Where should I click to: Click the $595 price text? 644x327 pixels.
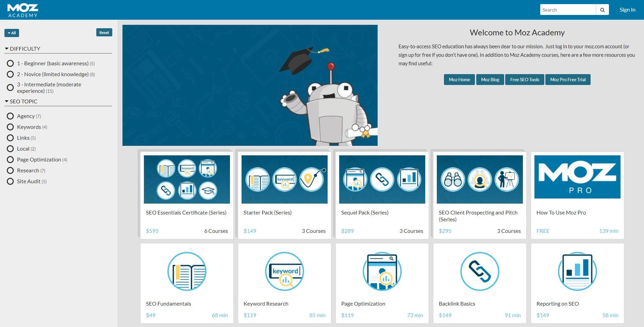pos(152,231)
